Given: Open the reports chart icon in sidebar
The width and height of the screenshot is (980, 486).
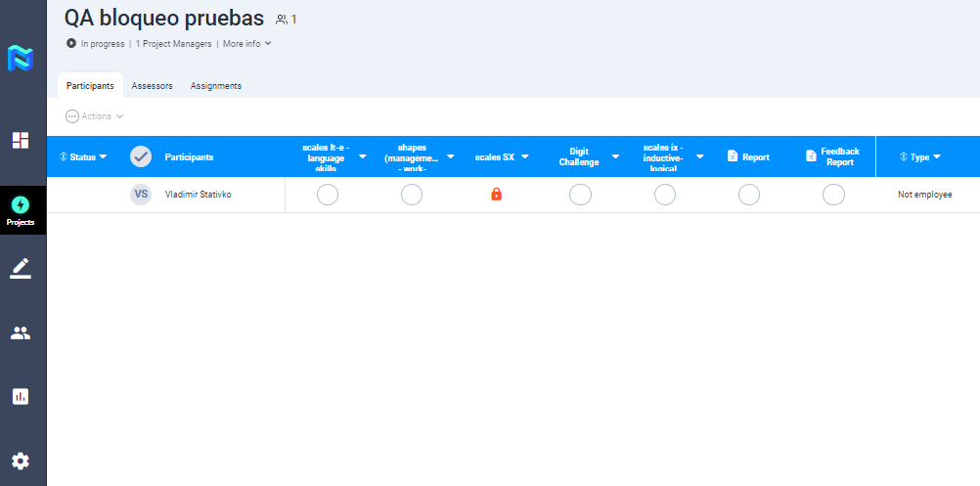Looking at the screenshot, I should pos(21,396).
